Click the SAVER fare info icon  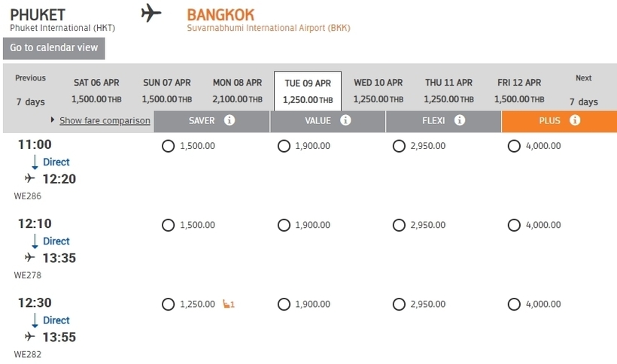pos(229,120)
